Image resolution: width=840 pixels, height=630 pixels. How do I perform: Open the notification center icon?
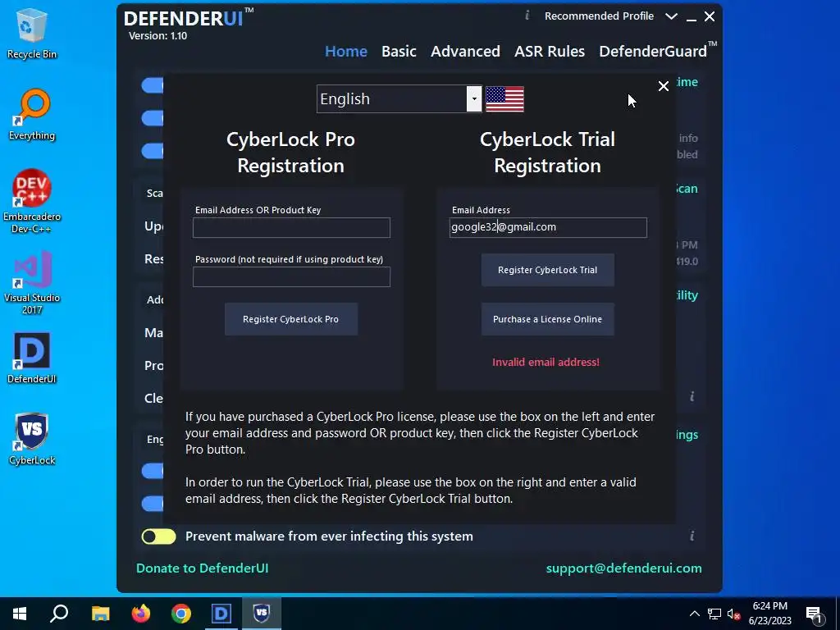click(814, 615)
